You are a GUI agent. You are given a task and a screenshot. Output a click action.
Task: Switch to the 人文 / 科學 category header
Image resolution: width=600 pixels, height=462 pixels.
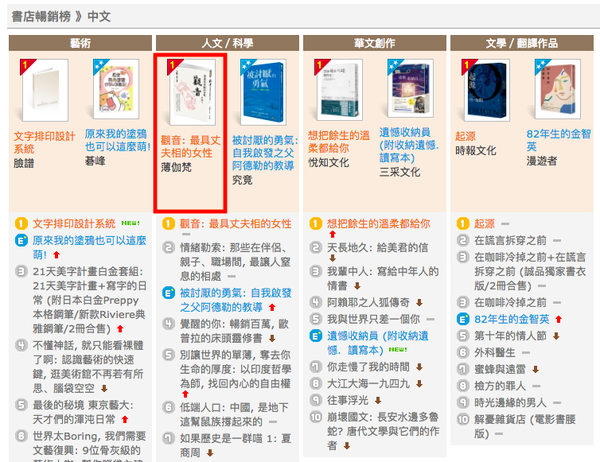click(x=227, y=43)
